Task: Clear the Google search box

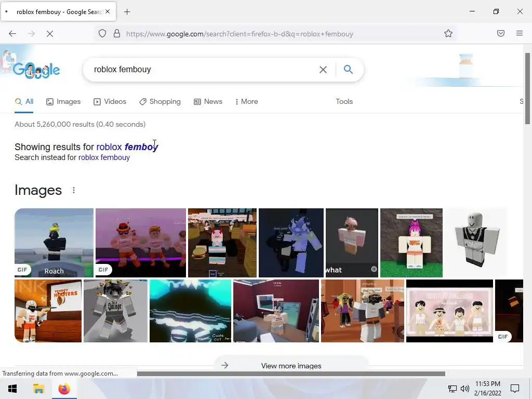Action: point(323,70)
